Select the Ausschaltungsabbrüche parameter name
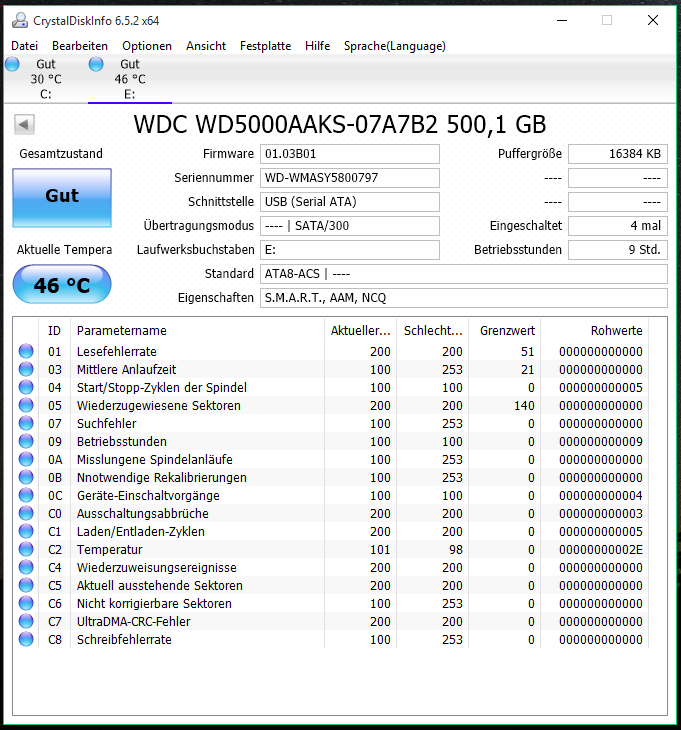The image size is (681, 730). 142,514
